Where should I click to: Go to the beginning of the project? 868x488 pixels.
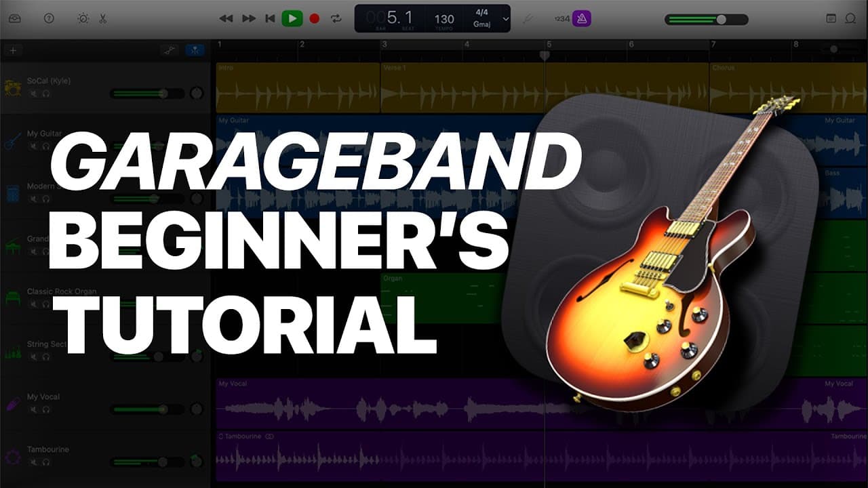click(270, 19)
